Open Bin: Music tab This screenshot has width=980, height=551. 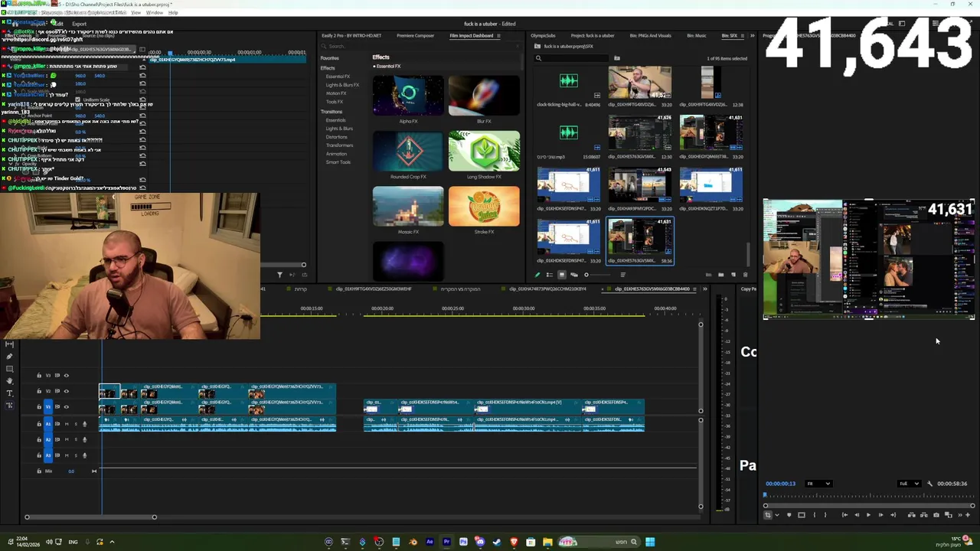click(x=697, y=36)
